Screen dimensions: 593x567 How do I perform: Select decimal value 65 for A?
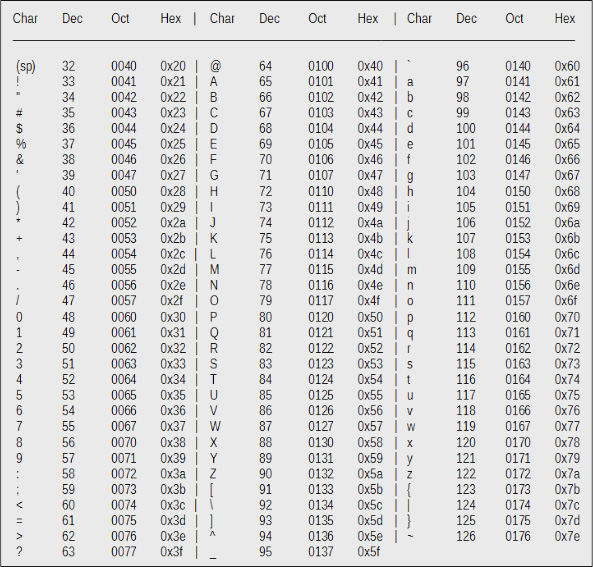click(x=265, y=82)
